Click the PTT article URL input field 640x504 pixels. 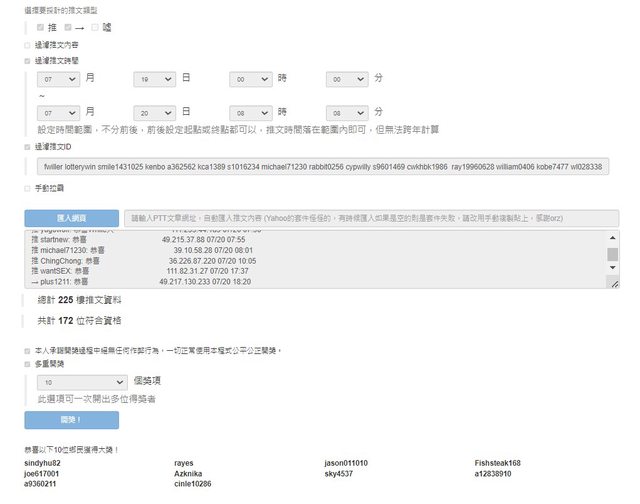tap(372, 217)
